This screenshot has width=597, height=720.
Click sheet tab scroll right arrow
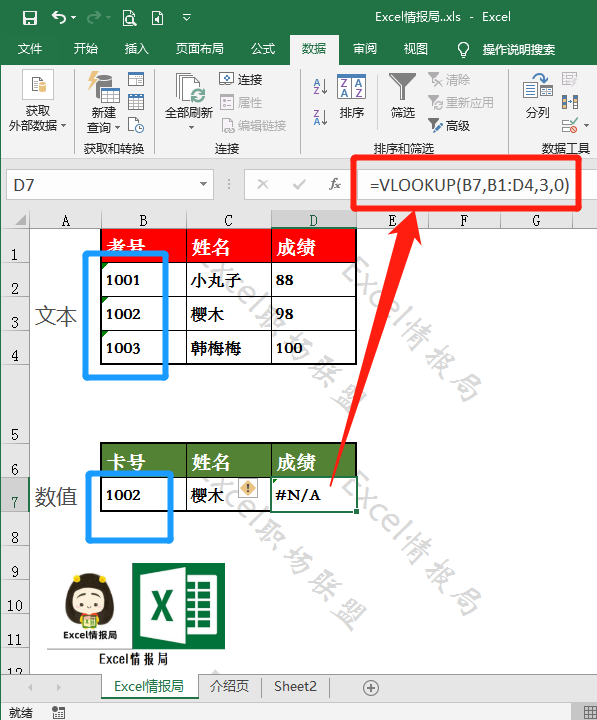[x=58, y=687]
